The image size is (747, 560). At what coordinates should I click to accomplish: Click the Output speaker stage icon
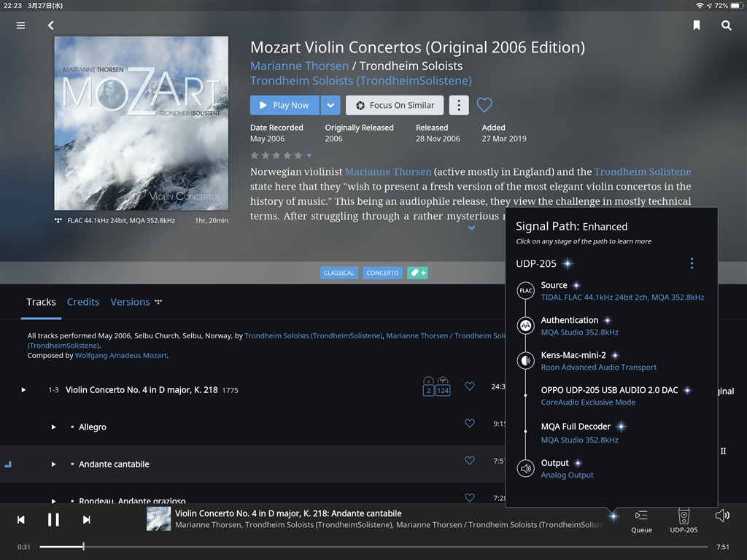pyautogui.click(x=525, y=469)
